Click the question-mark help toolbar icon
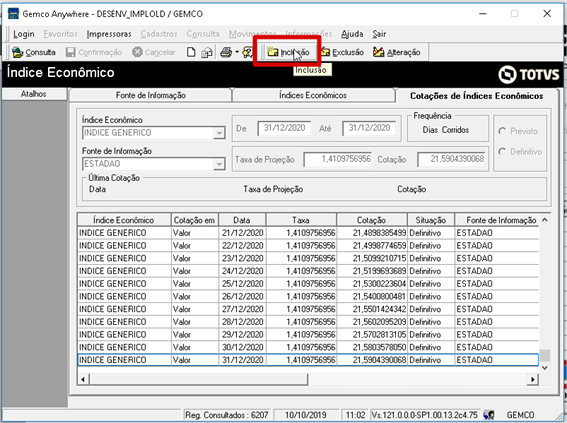The image size is (567, 423). click(248, 52)
